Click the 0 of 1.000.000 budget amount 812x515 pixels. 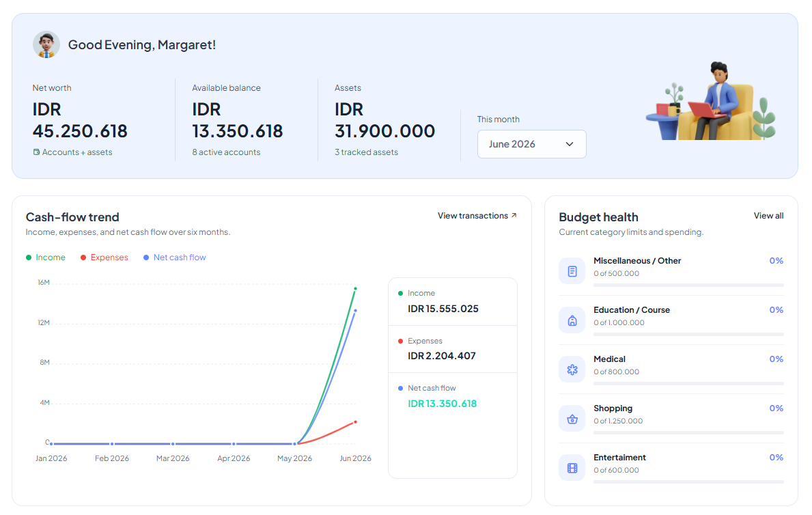(x=619, y=323)
